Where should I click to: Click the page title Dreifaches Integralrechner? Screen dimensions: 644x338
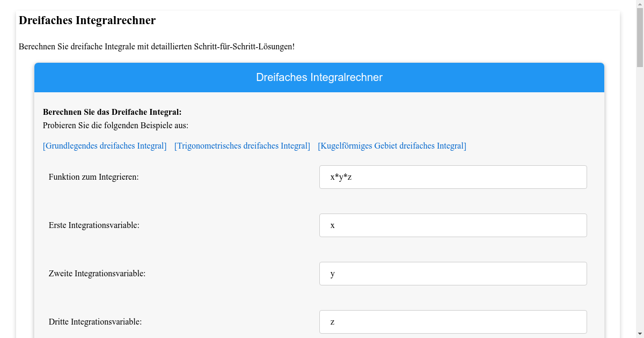(x=87, y=20)
